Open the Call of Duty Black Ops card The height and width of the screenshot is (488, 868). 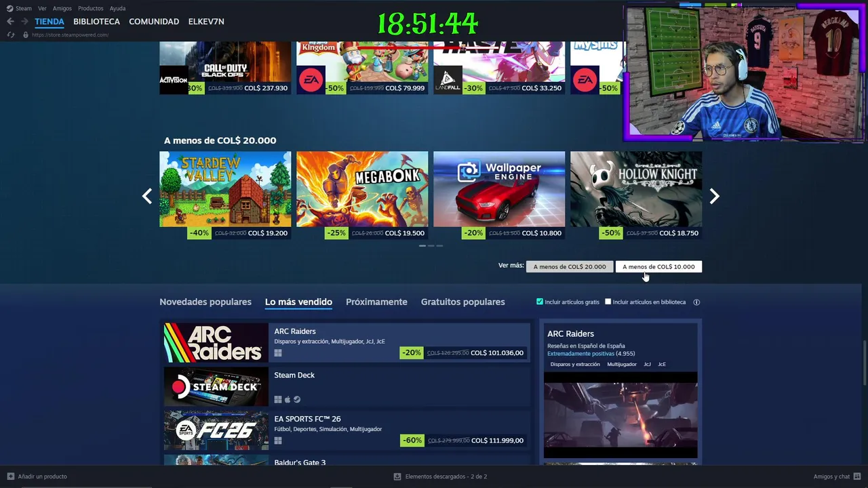(225, 68)
